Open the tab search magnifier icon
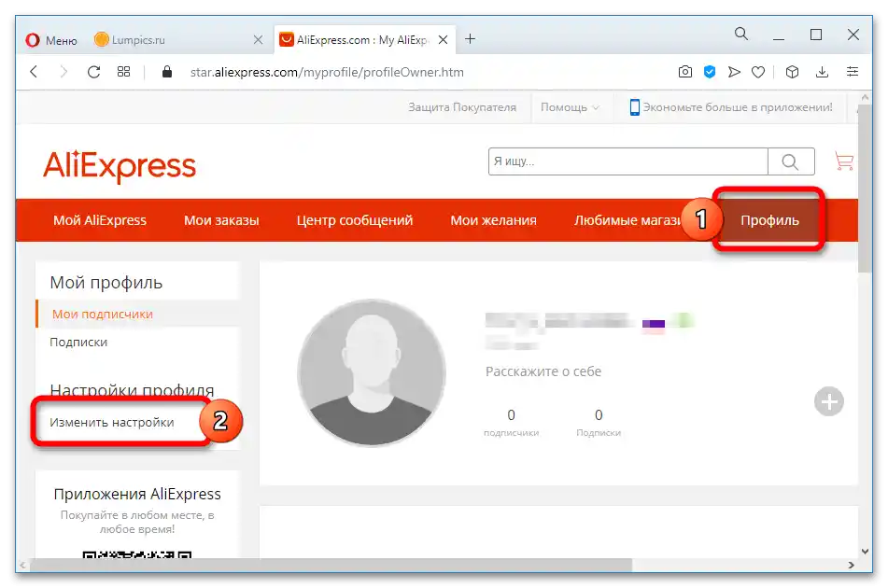Image resolution: width=888 pixels, height=588 pixels. (740, 34)
